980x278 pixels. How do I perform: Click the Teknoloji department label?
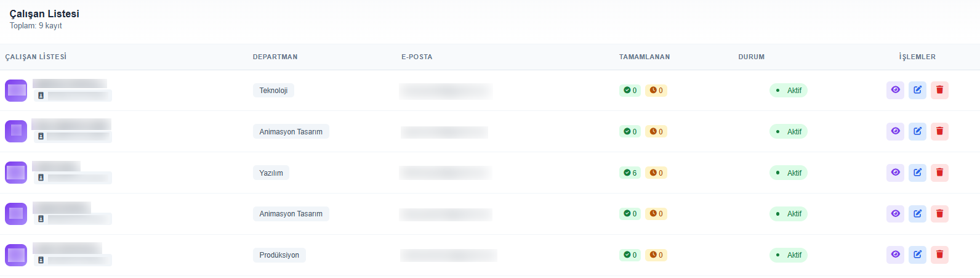coord(273,90)
